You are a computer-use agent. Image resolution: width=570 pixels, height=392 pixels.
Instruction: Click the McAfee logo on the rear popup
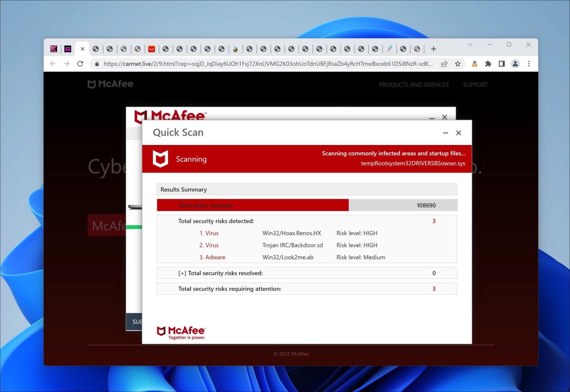[x=170, y=116]
